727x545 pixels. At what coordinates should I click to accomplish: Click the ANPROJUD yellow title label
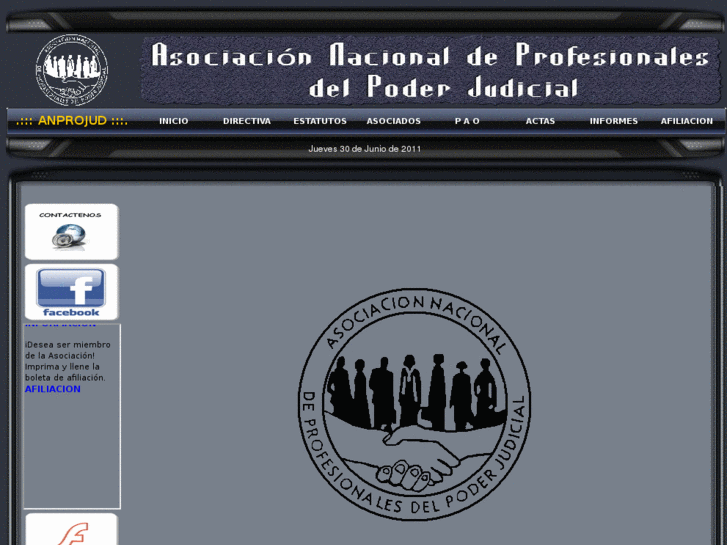(x=72, y=121)
